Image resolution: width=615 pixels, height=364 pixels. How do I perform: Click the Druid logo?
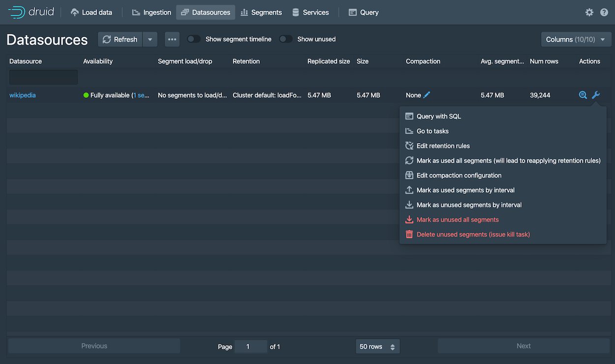[31, 12]
